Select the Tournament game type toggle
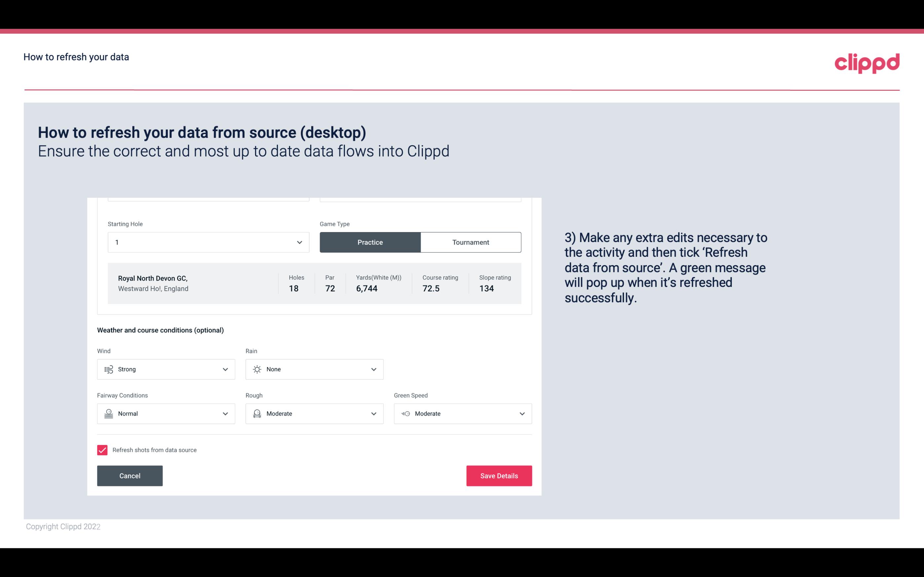The image size is (924, 577). [x=470, y=242]
